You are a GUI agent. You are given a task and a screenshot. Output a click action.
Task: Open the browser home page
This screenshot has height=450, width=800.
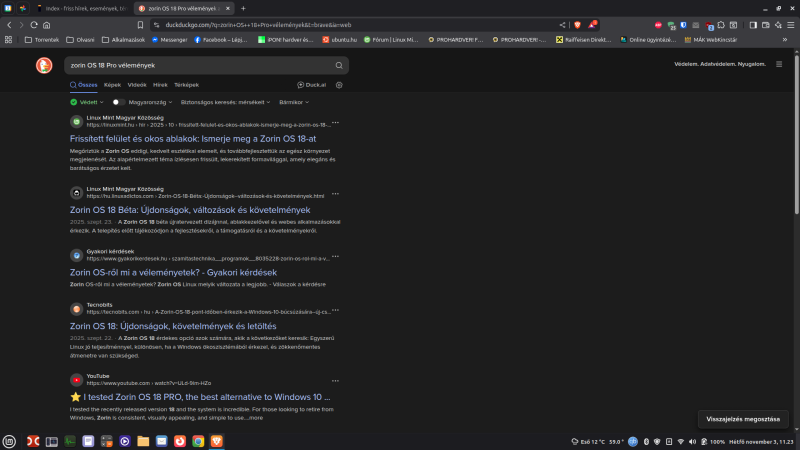click(x=46, y=24)
